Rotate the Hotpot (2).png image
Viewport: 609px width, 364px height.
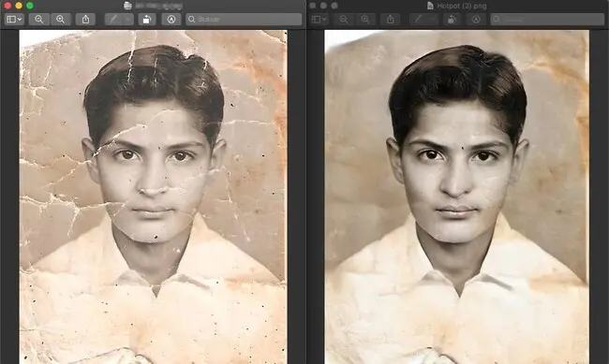[452, 19]
